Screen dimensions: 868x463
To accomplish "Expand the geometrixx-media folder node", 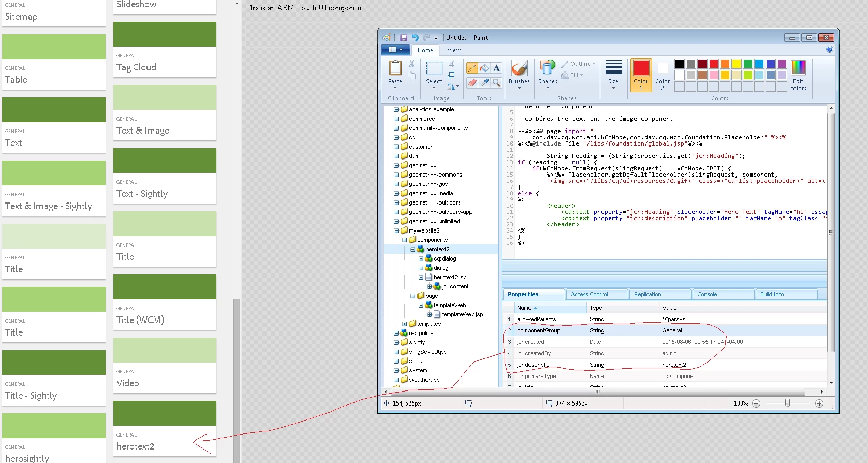I will (396, 193).
